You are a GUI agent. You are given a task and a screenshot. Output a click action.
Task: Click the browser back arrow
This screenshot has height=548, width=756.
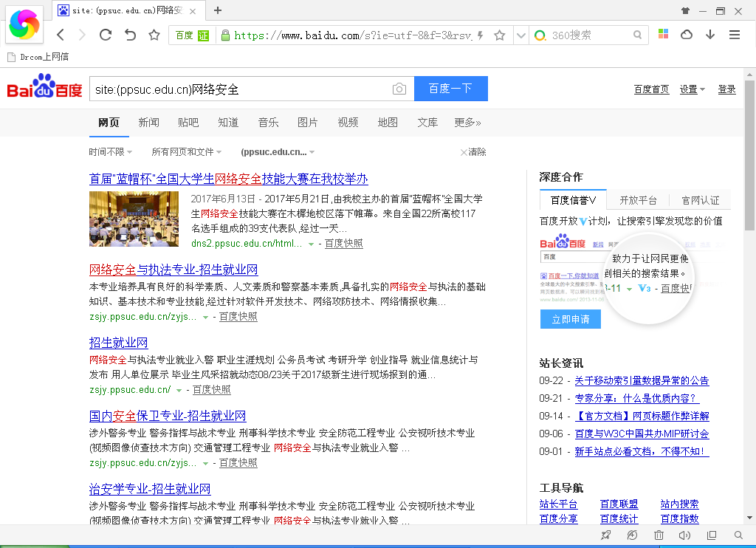(x=61, y=35)
